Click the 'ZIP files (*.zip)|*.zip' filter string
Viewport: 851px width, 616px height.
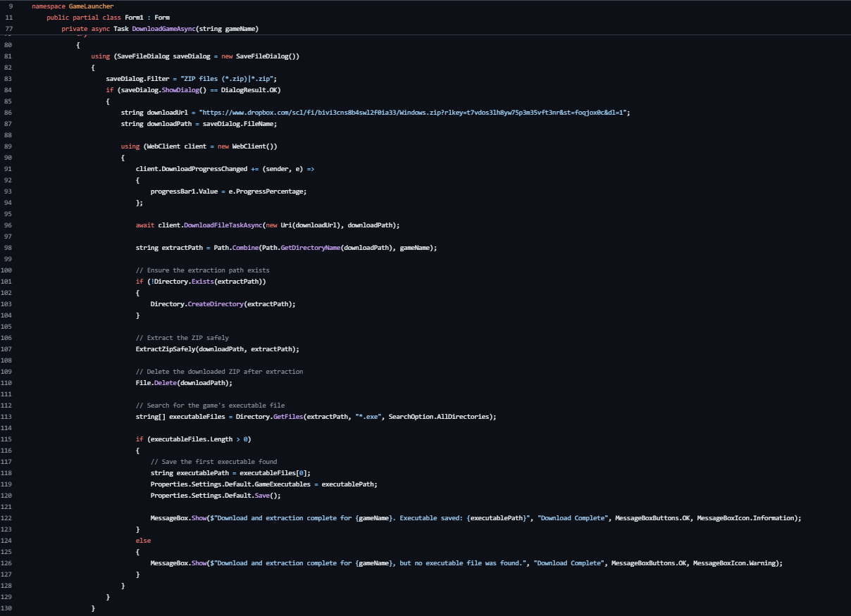point(227,79)
